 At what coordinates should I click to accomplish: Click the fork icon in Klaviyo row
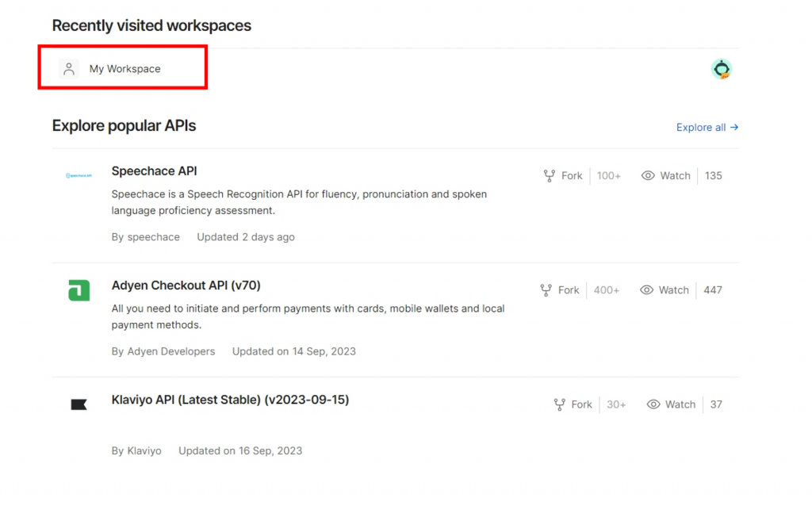click(559, 405)
